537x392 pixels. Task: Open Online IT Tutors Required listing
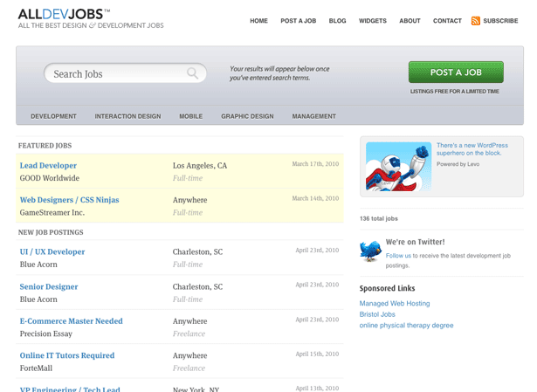click(x=67, y=355)
